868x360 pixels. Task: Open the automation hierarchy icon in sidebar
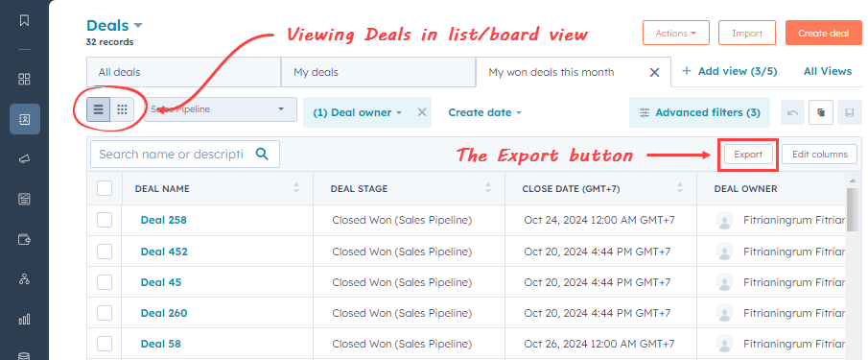point(24,279)
